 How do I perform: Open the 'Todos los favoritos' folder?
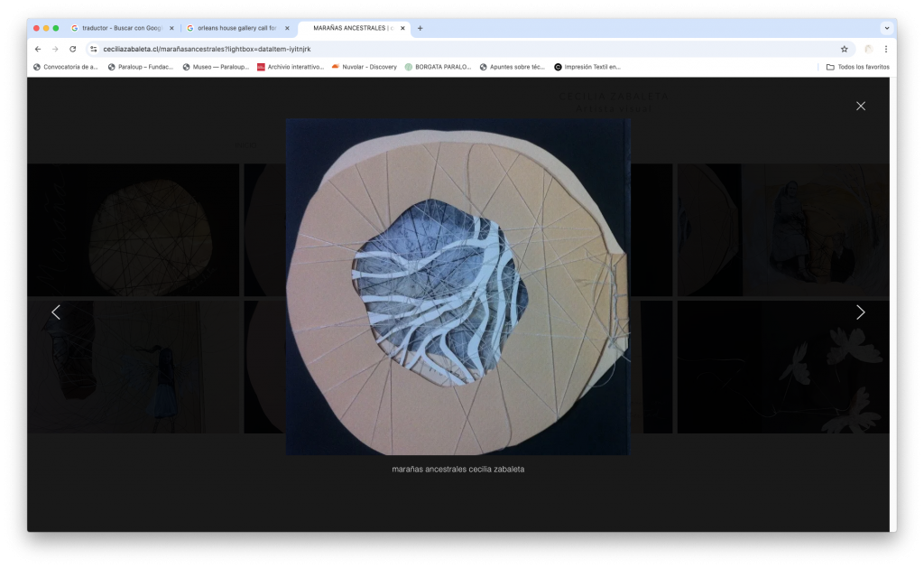857,67
